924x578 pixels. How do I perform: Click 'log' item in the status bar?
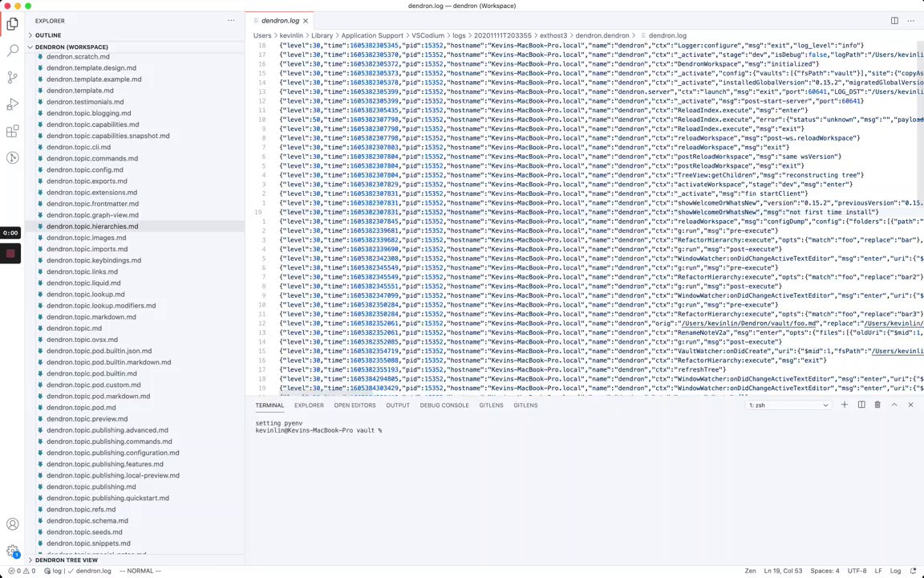pos(53,571)
